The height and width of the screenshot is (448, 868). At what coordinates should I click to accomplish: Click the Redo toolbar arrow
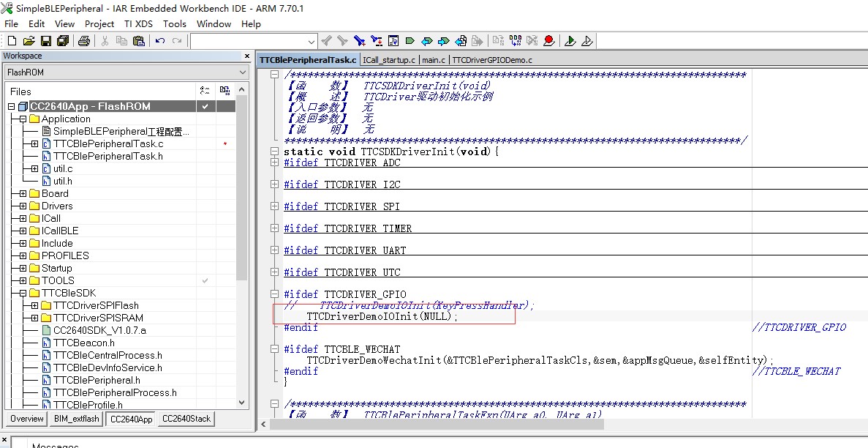point(176,41)
